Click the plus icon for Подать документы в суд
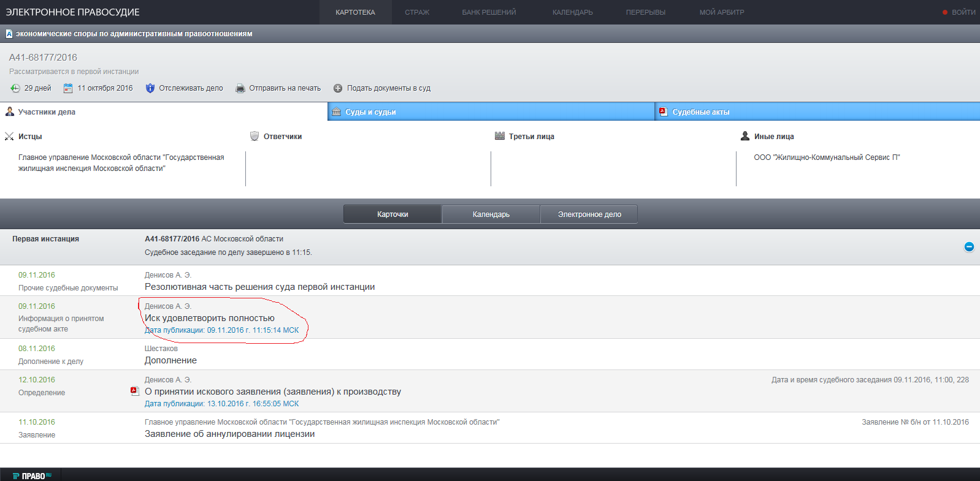This screenshot has height=481, width=980. pos(338,88)
